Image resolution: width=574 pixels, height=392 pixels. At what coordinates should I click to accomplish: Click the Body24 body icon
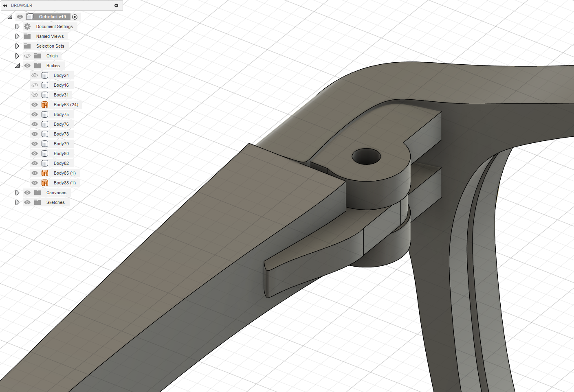(45, 75)
